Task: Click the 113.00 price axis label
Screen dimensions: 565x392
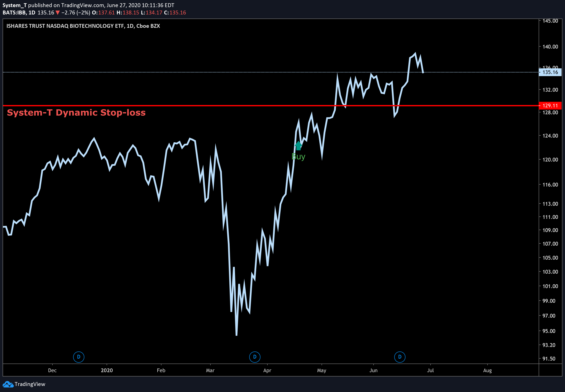Action: click(550, 204)
